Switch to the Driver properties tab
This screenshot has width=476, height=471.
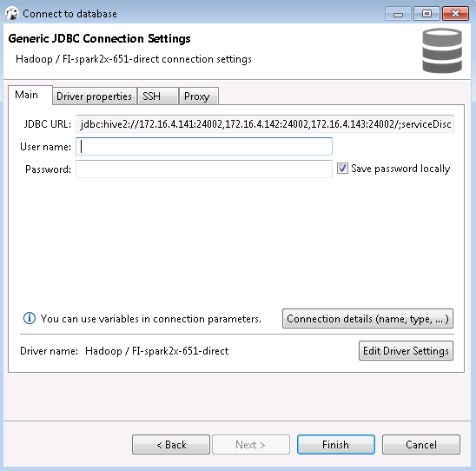click(x=94, y=96)
